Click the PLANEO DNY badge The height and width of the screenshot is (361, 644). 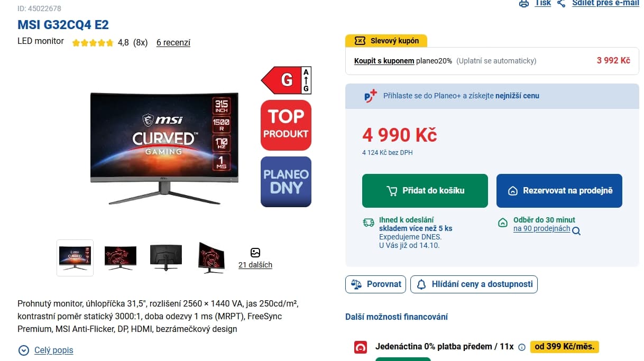pyautogui.click(x=286, y=181)
